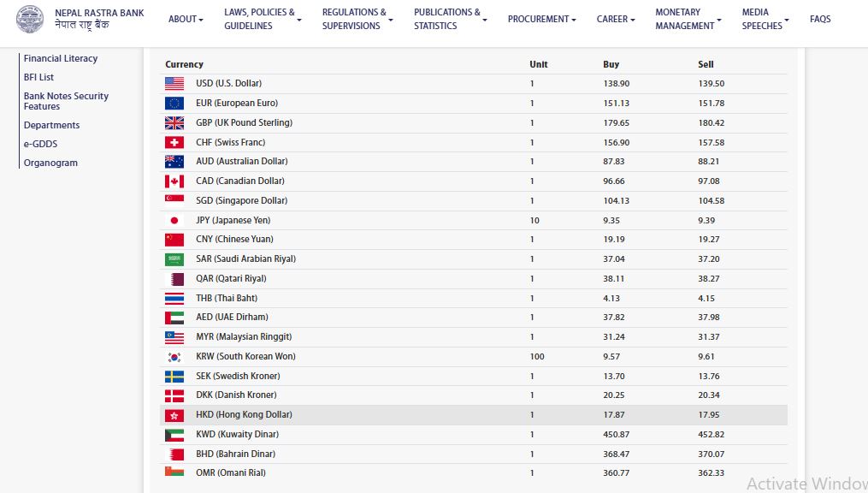Open the Career menu

[616, 19]
